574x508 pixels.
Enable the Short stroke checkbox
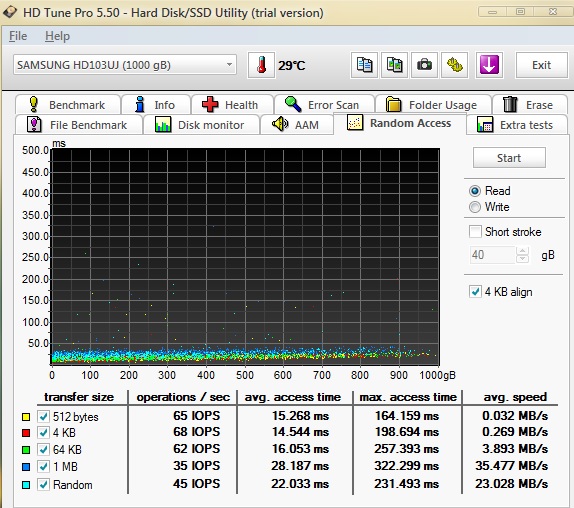click(x=475, y=232)
